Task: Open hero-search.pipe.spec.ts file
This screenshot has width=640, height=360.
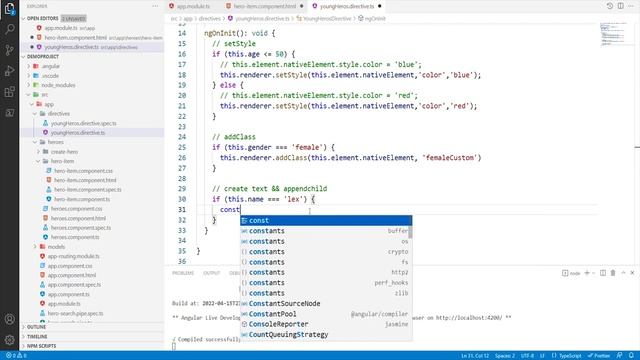Action: 75,313
